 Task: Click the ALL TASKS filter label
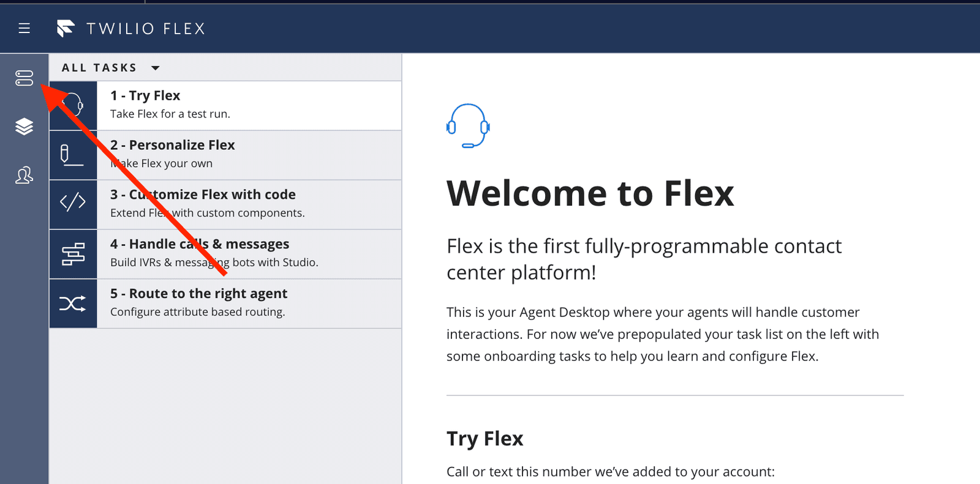point(99,68)
